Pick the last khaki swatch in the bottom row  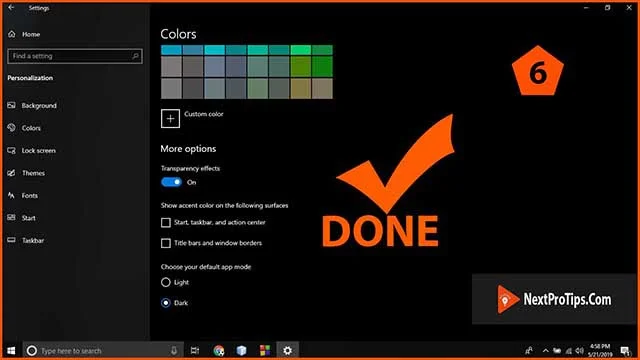tap(322, 88)
